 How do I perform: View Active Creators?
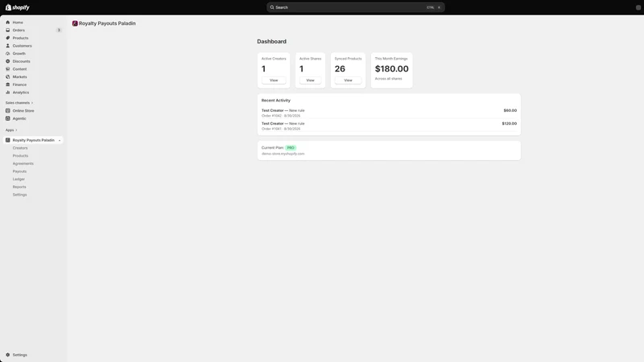click(274, 80)
